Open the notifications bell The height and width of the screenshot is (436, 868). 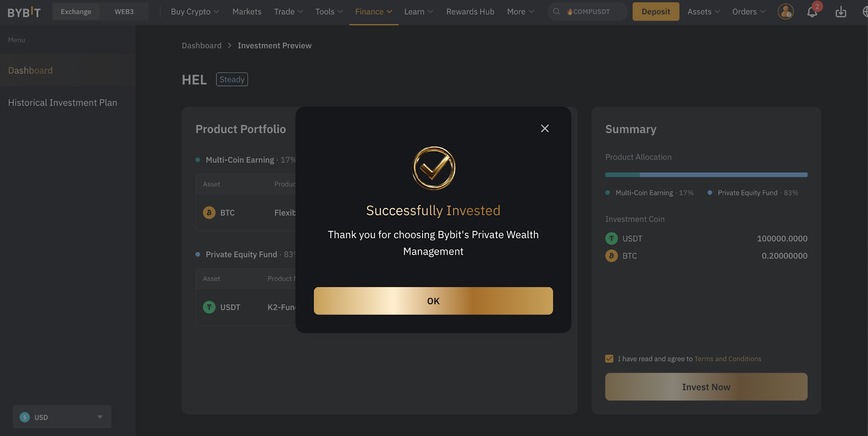[x=812, y=12]
